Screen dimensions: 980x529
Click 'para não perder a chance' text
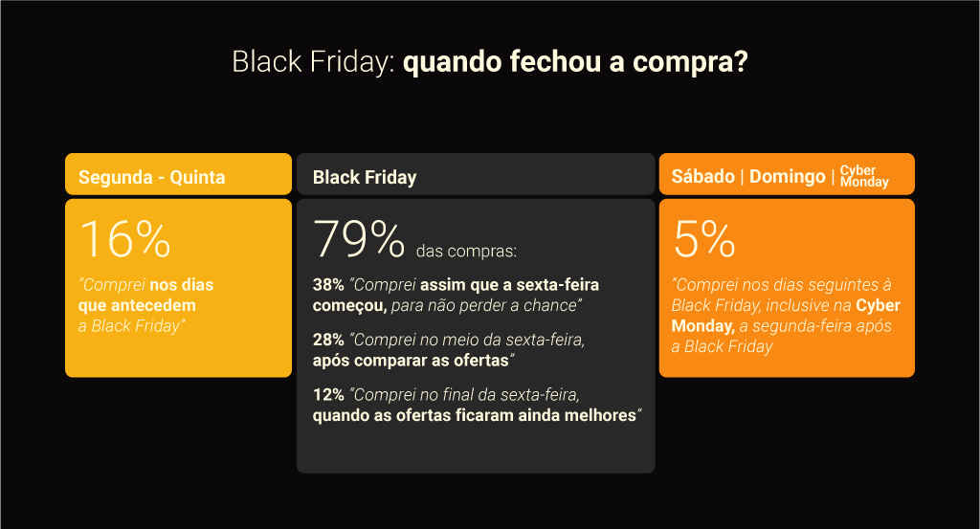(484, 305)
